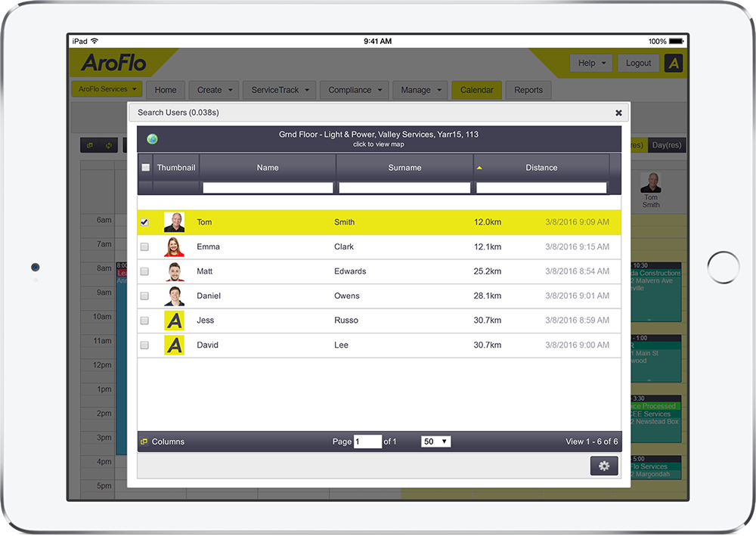The width and height of the screenshot is (756, 536).
Task: Open the ServiceTrack menu dropdown
Action: [x=279, y=90]
